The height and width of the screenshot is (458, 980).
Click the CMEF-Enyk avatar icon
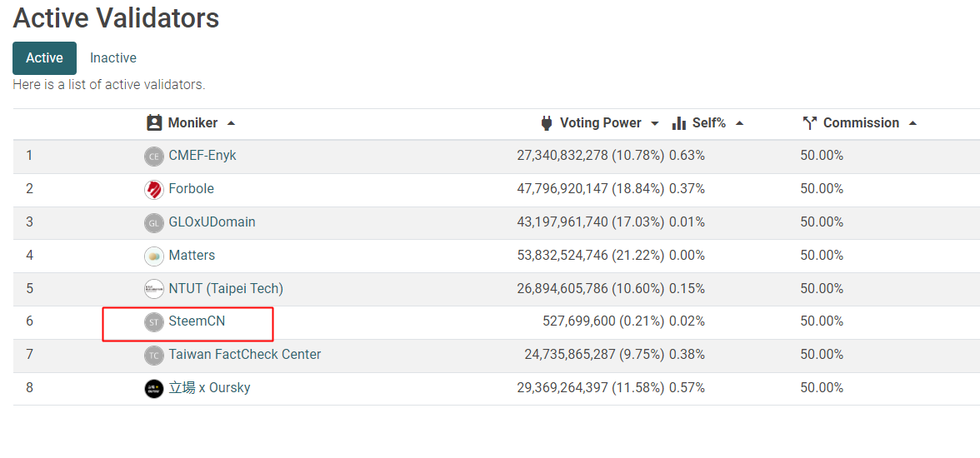coord(153,157)
